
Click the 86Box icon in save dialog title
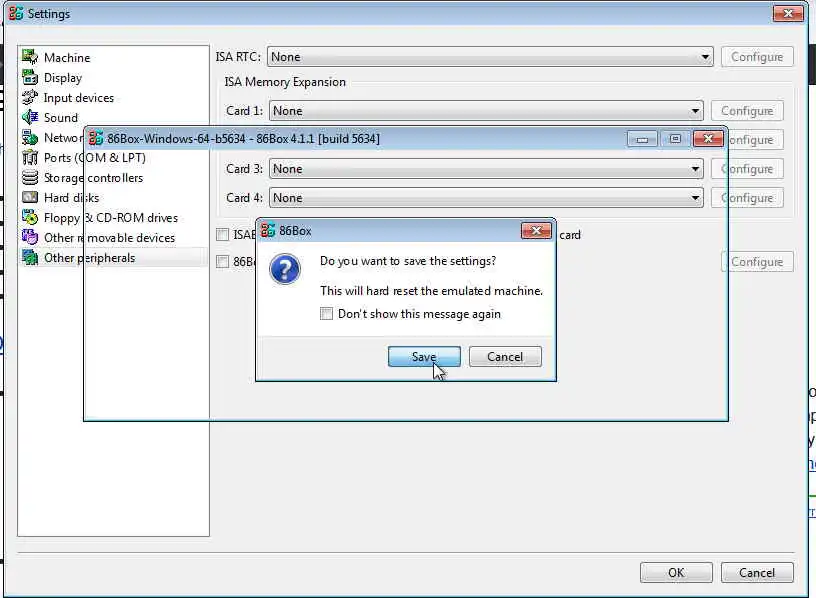click(x=268, y=230)
